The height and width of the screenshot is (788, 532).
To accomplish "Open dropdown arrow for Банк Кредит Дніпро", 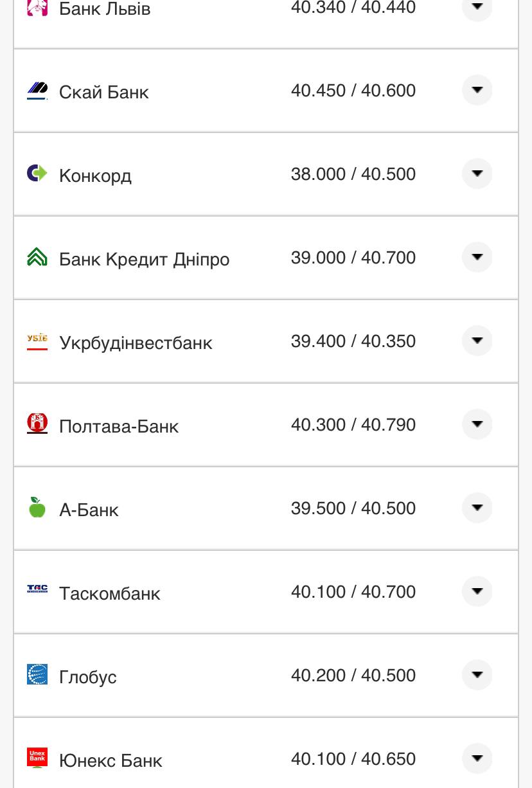I will [477, 257].
